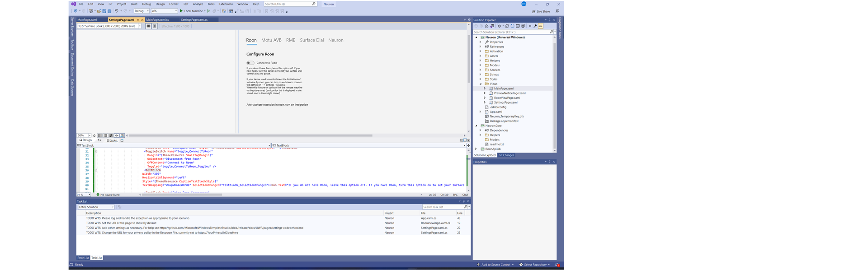Toggle the show snap grid designer button

click(100, 135)
